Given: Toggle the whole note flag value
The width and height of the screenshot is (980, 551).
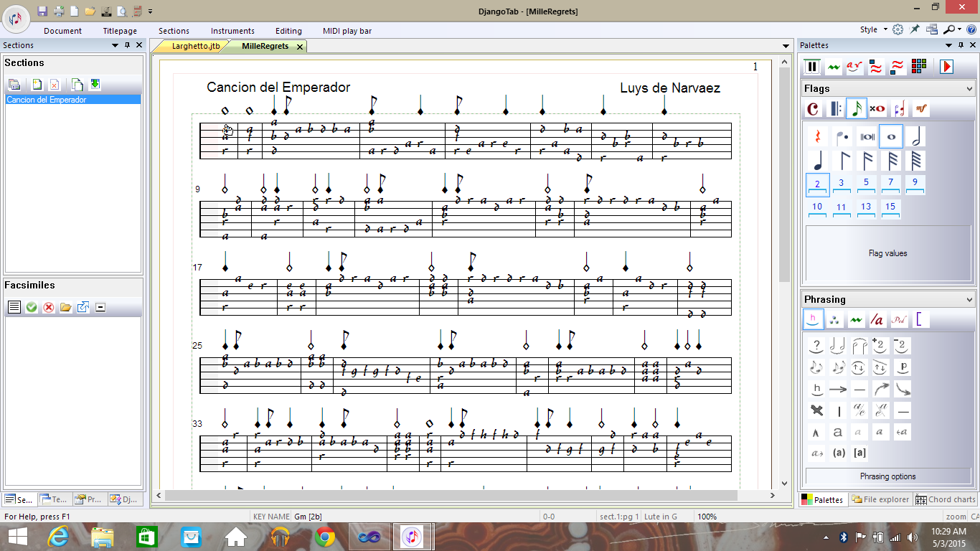Looking at the screenshot, I should pyautogui.click(x=891, y=136).
